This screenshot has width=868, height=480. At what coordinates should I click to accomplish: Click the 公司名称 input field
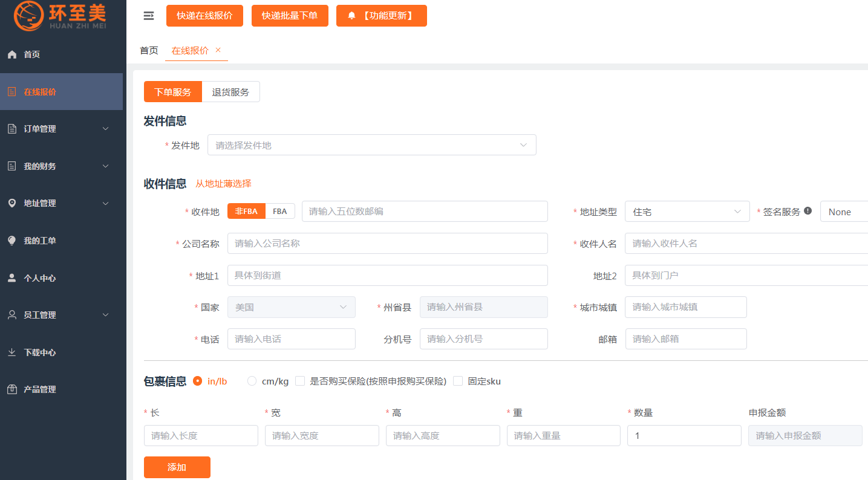point(387,244)
